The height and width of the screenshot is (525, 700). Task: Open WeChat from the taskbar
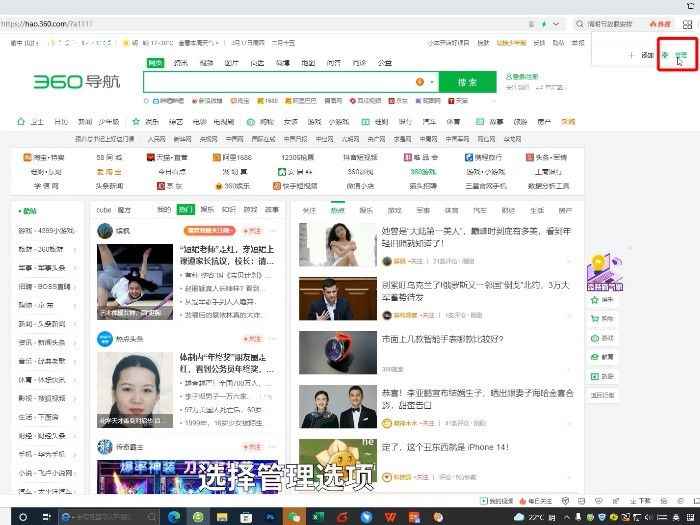point(294,517)
